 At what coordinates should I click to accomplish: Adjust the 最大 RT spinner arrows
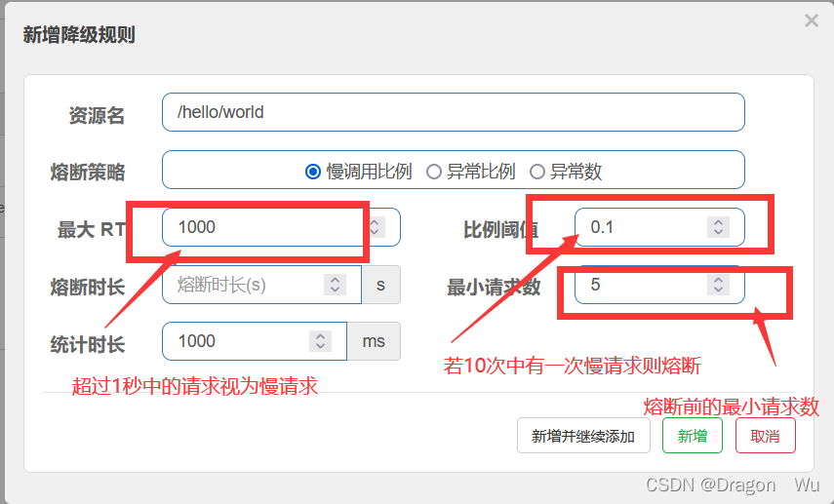[375, 227]
